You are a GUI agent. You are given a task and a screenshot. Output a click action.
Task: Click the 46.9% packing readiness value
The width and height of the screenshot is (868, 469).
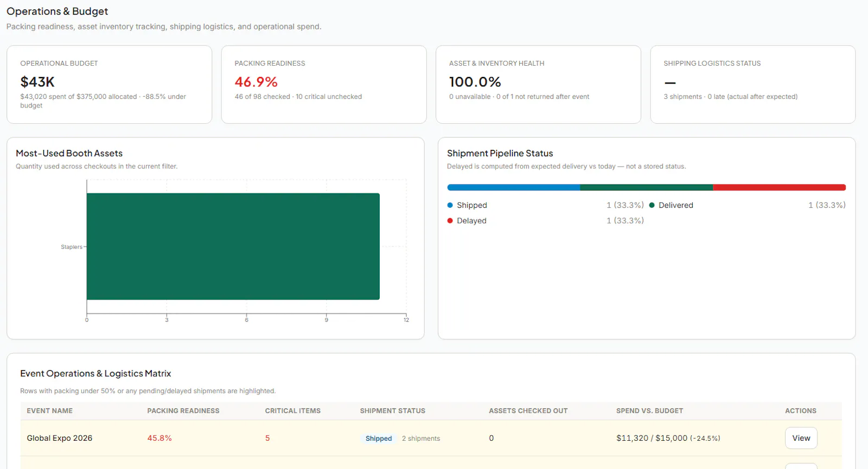coord(256,82)
